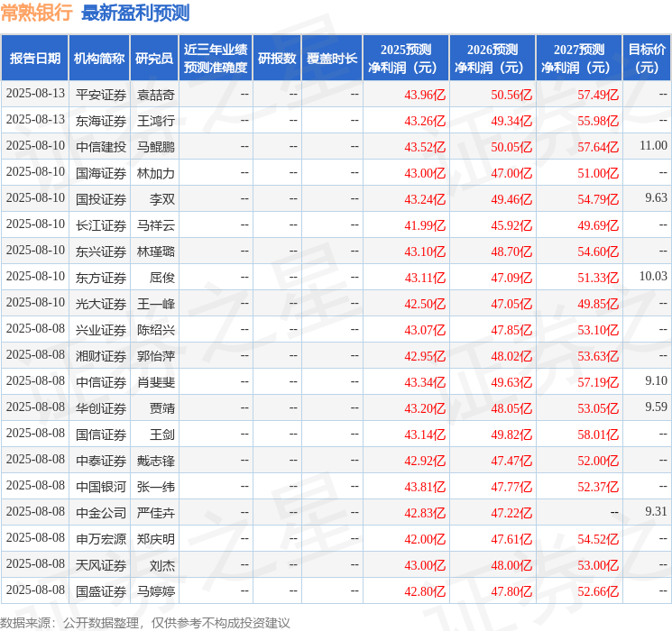This screenshot has height=631, width=672.
Task: Select the 研究员 column header
Action: coord(153,59)
